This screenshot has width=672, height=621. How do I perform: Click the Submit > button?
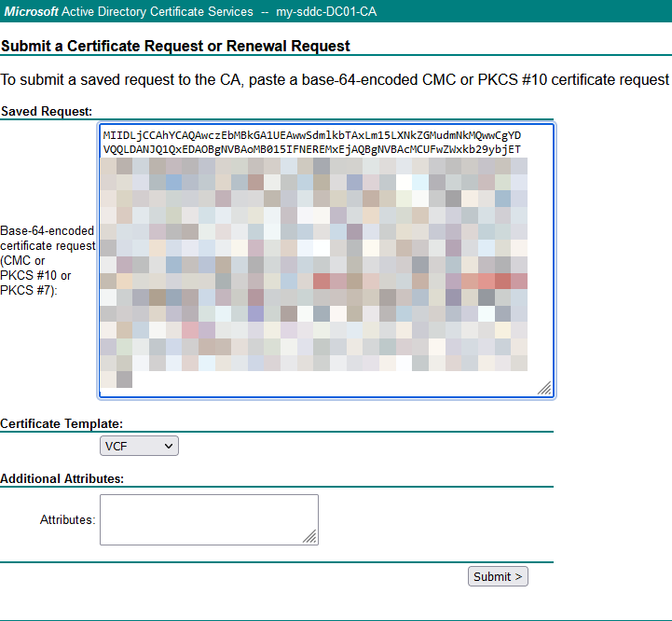(x=498, y=576)
